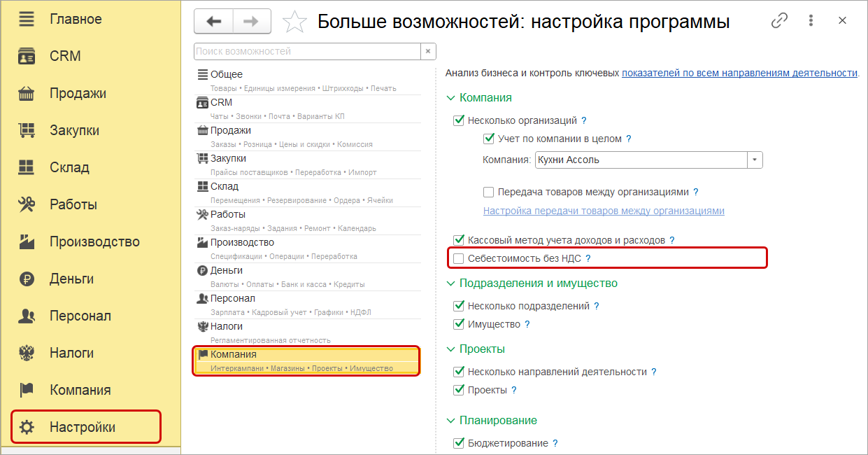This screenshot has width=868, height=455.
Task: Copy link using the chain icon
Action: pos(779,21)
